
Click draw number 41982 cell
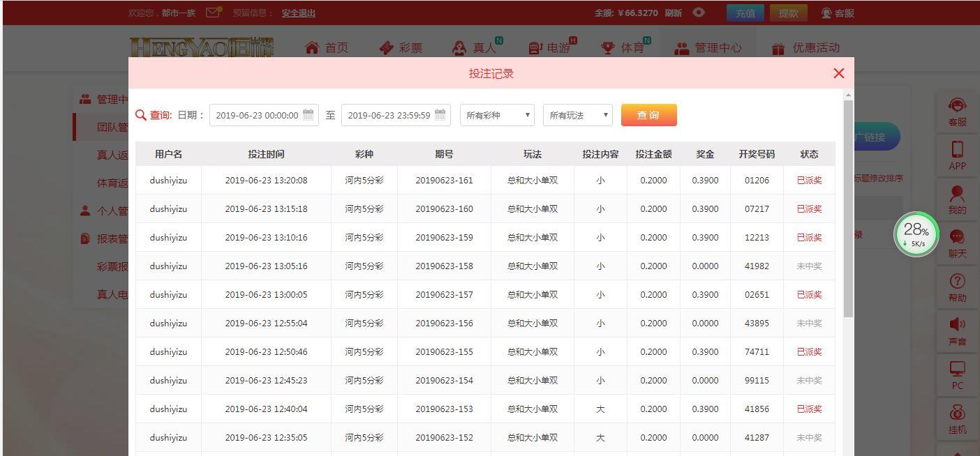click(x=757, y=266)
